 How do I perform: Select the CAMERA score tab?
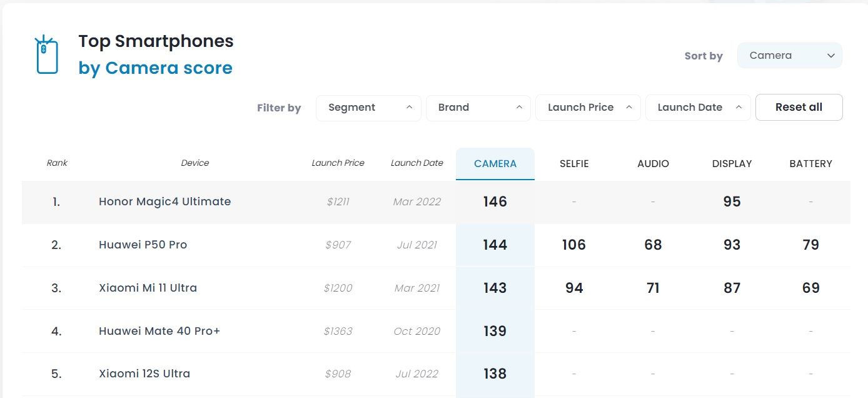tap(495, 164)
